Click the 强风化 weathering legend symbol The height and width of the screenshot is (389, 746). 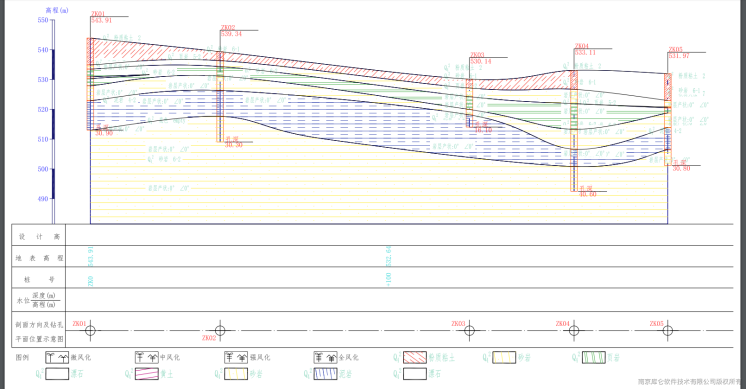[x=236, y=357]
